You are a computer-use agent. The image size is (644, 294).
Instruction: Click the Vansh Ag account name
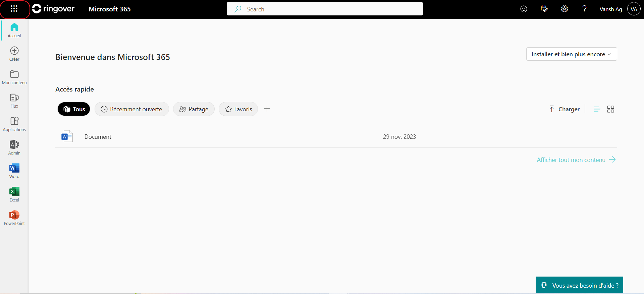610,9
